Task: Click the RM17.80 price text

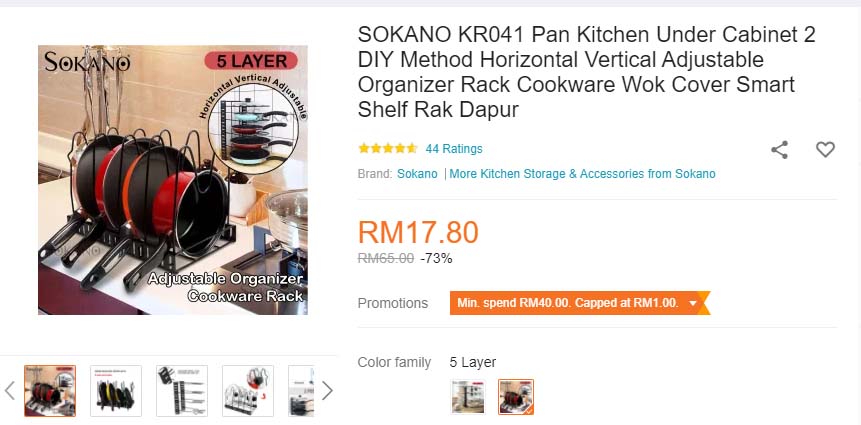Action: pyautogui.click(x=418, y=232)
